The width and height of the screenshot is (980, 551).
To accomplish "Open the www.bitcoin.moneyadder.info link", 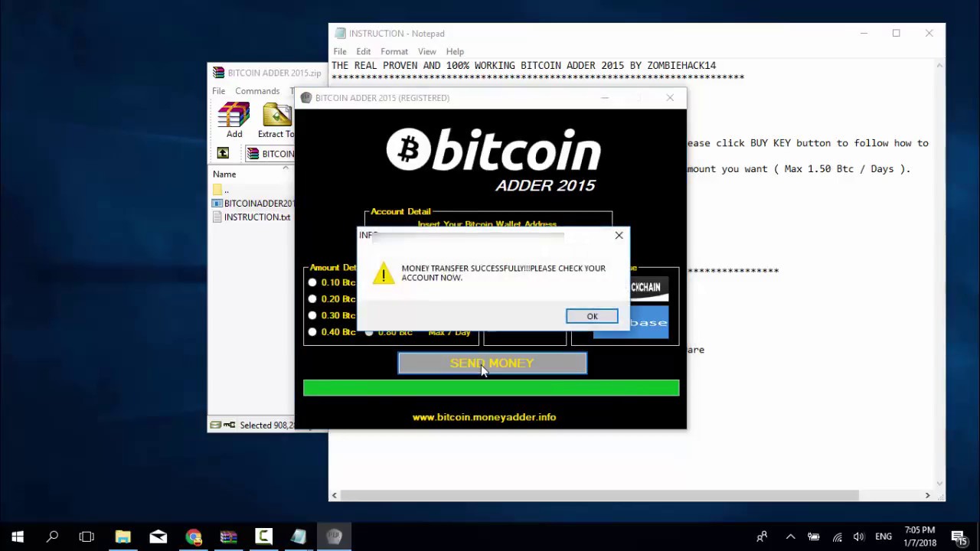I will pos(484,417).
